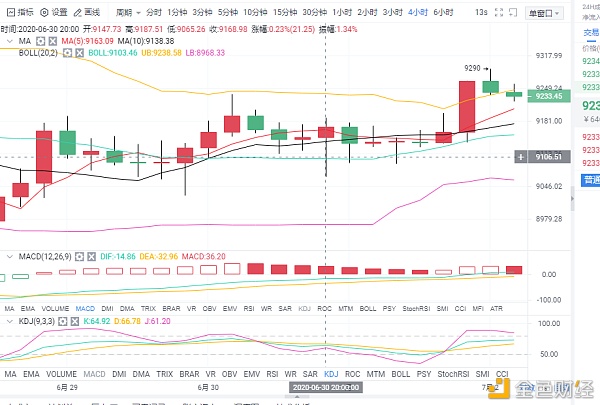Choose the 6小时 interval
The width and height of the screenshot is (600, 405).
point(443,13)
